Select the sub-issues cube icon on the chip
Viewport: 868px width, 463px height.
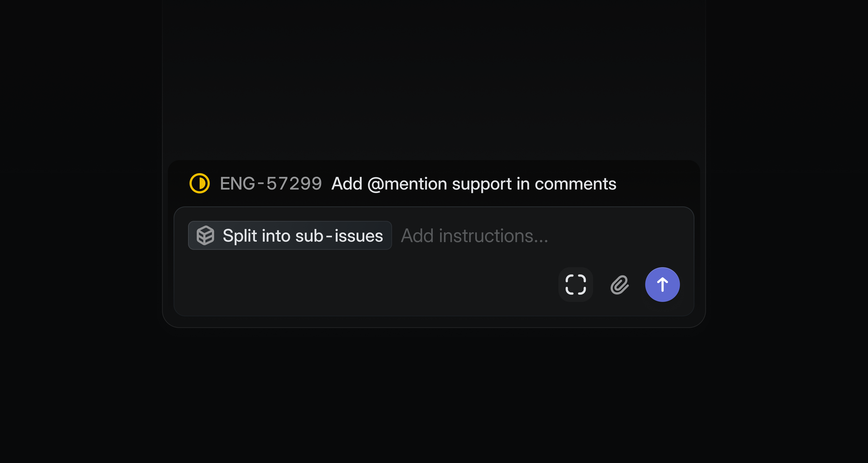click(206, 235)
